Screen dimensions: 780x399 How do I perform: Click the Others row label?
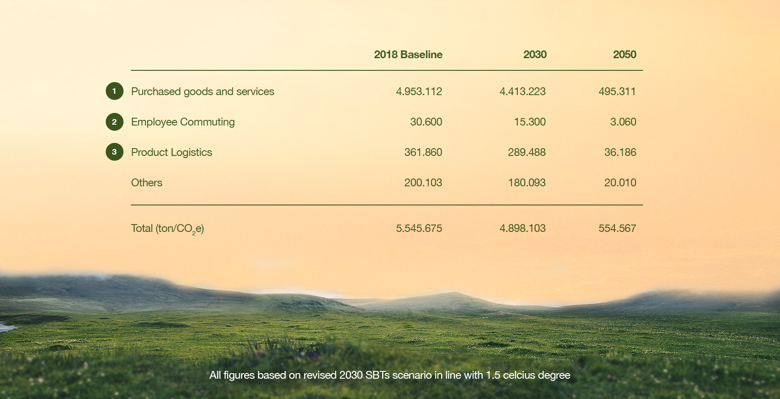[x=147, y=183]
